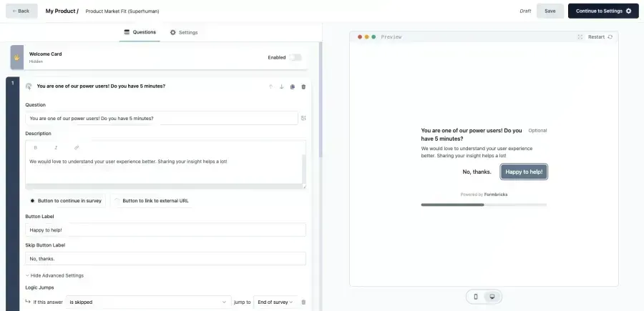Viewport: 644px width, 311px height.
Task: Click the Draft status label
Action: [x=525, y=11]
